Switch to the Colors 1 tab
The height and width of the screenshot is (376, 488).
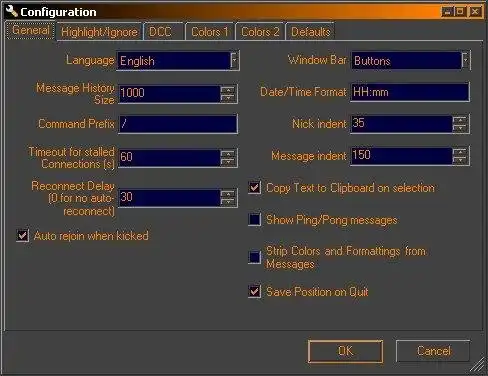[x=210, y=32]
